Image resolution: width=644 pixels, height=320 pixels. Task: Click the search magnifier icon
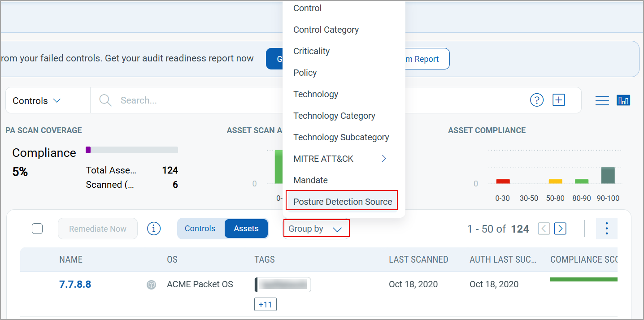pos(105,100)
